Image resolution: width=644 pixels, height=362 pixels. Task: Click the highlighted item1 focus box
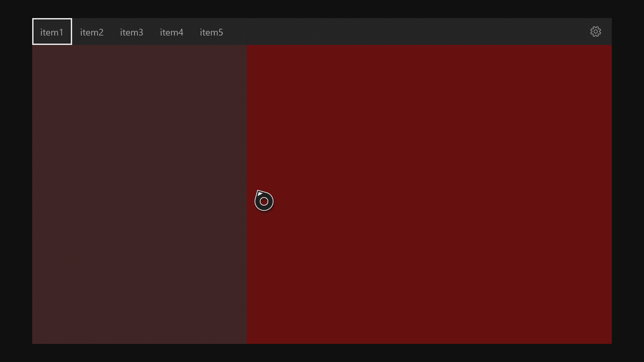point(52,31)
